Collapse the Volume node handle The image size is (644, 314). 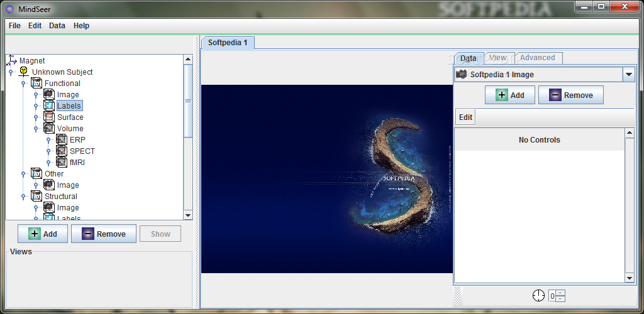(x=36, y=129)
